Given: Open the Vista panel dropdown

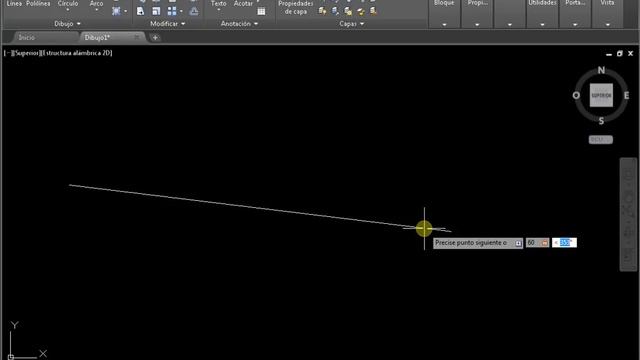Looking at the screenshot, I should coord(608,24).
